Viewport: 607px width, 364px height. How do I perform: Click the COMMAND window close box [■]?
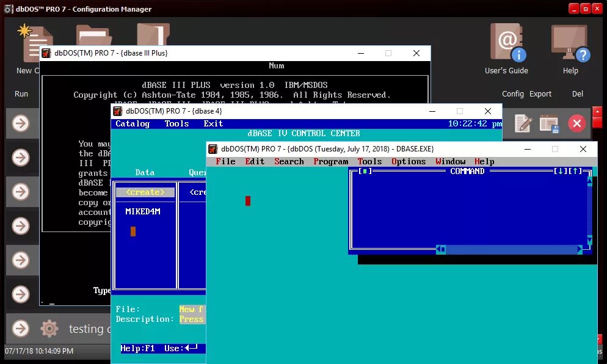[365, 171]
